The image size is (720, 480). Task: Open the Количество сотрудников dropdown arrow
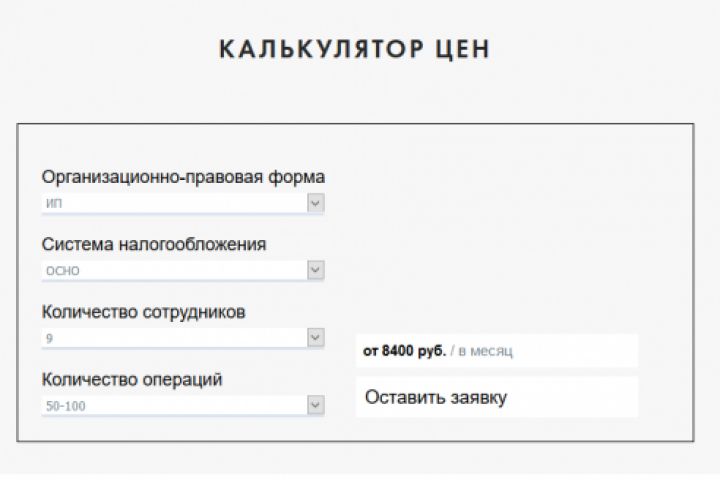(315, 338)
